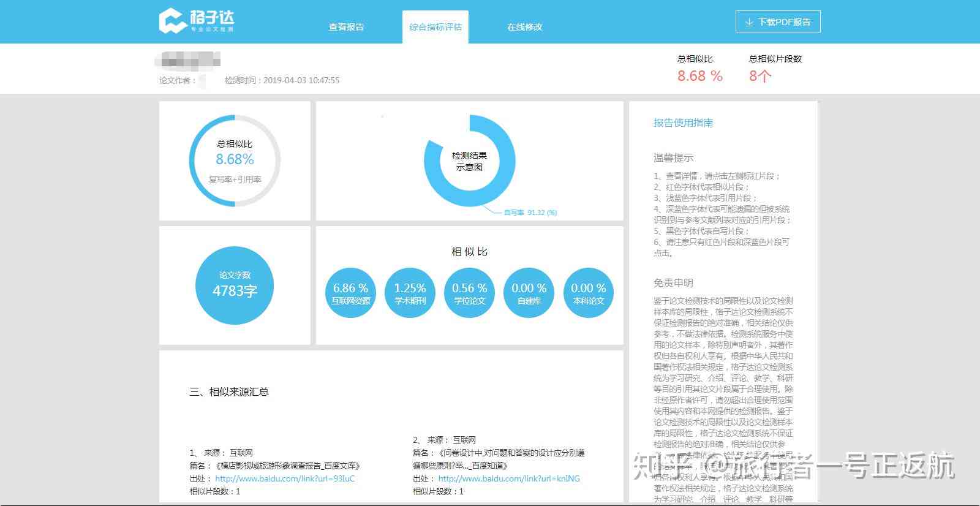Select the 0.00% 自建库 circle
This screenshot has width=980, height=506.
point(529,293)
